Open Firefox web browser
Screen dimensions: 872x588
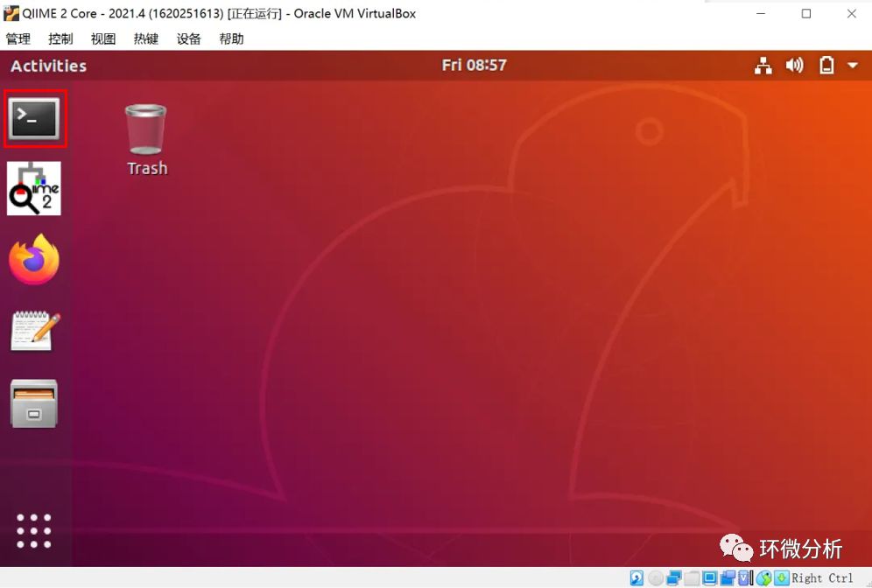[x=34, y=260]
